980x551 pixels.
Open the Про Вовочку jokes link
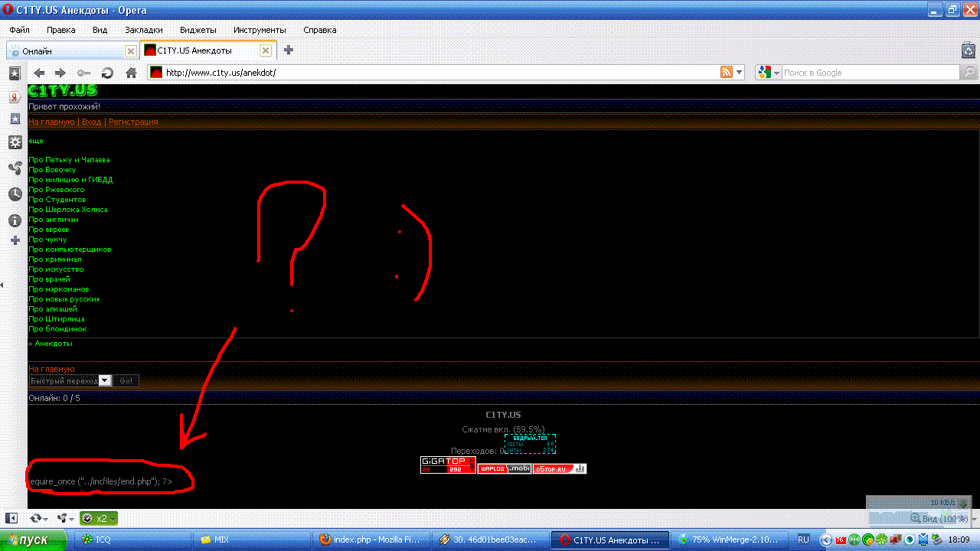(52, 170)
